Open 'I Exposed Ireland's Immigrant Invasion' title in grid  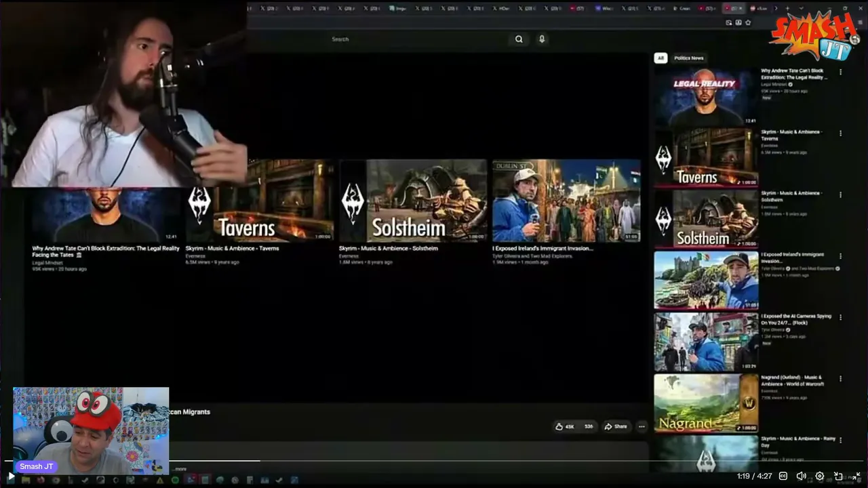point(543,248)
